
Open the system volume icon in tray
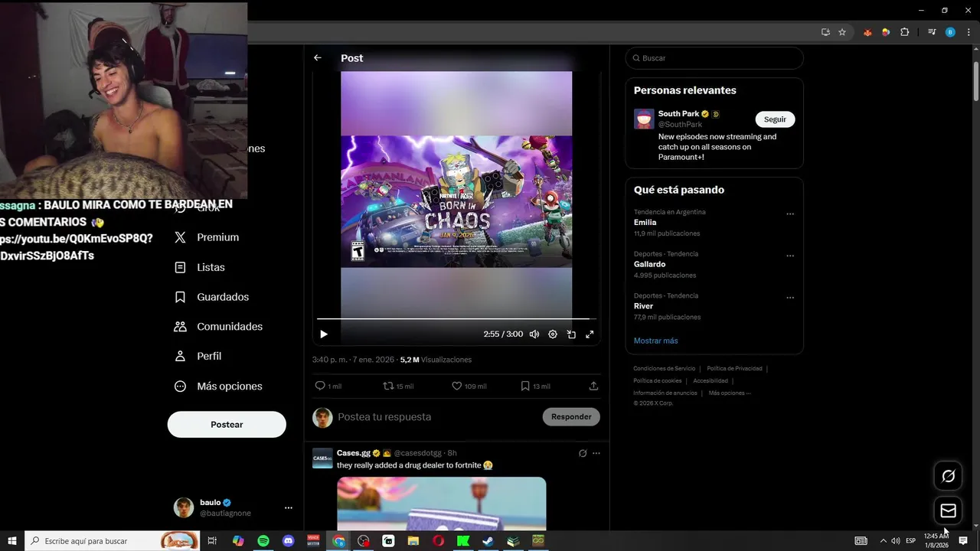[x=896, y=541]
